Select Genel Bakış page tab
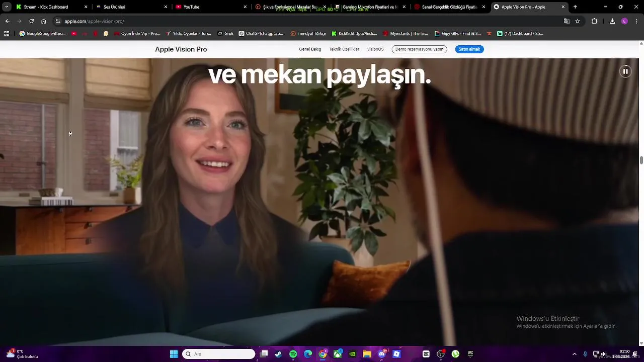 (310, 49)
